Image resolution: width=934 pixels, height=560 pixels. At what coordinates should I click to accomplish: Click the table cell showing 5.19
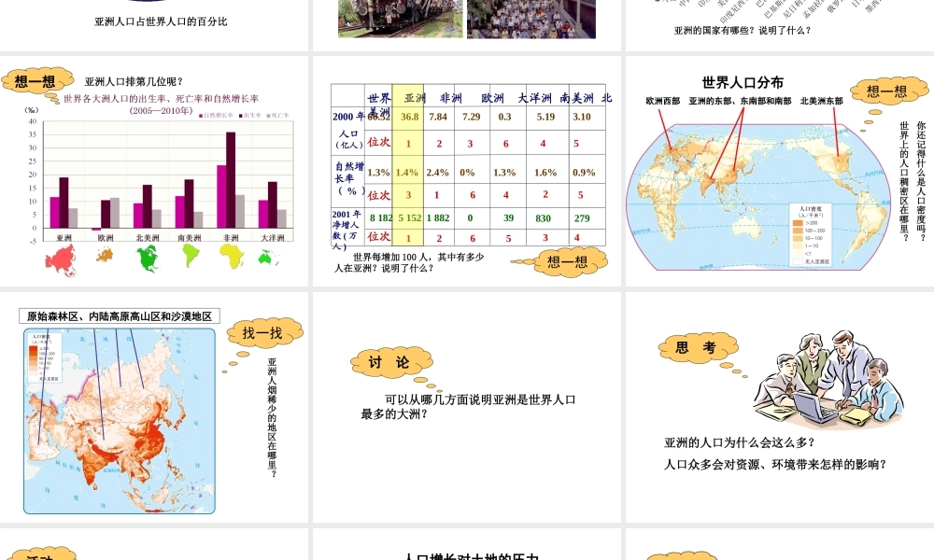pos(545,117)
